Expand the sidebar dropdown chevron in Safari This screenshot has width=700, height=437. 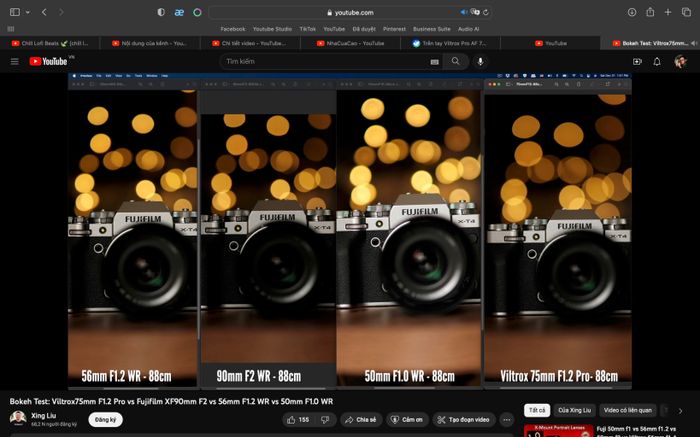26,12
